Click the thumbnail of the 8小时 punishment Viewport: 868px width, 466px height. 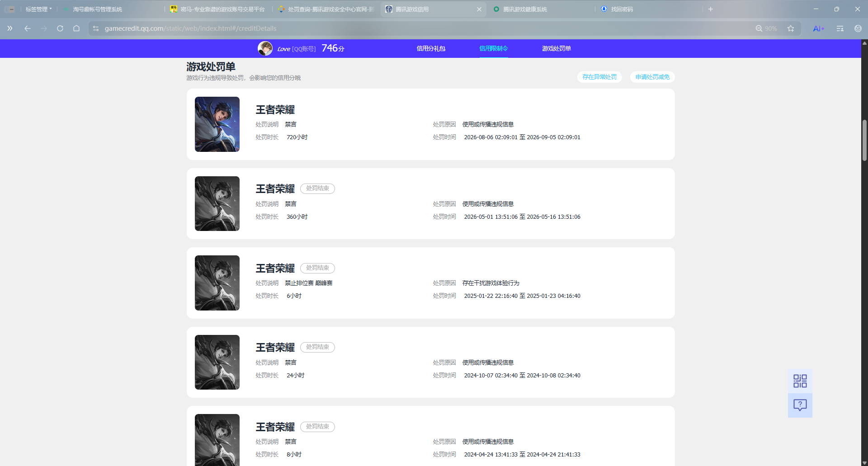[x=217, y=440]
